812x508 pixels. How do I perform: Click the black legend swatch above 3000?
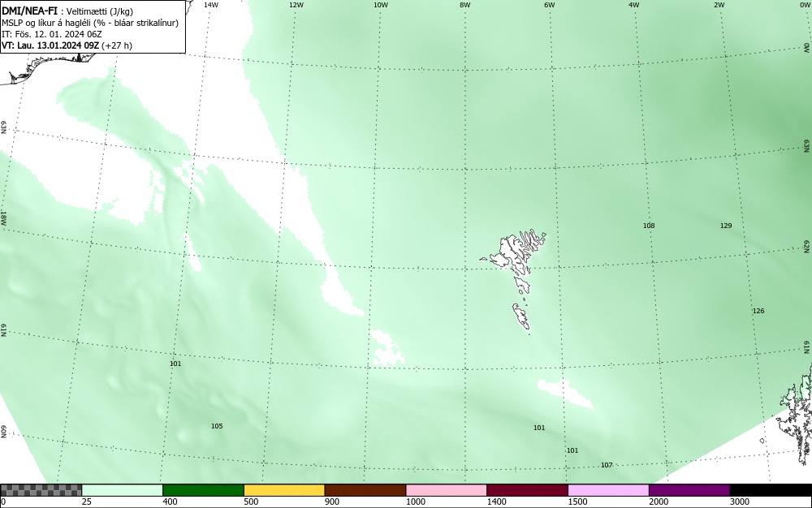point(771,490)
